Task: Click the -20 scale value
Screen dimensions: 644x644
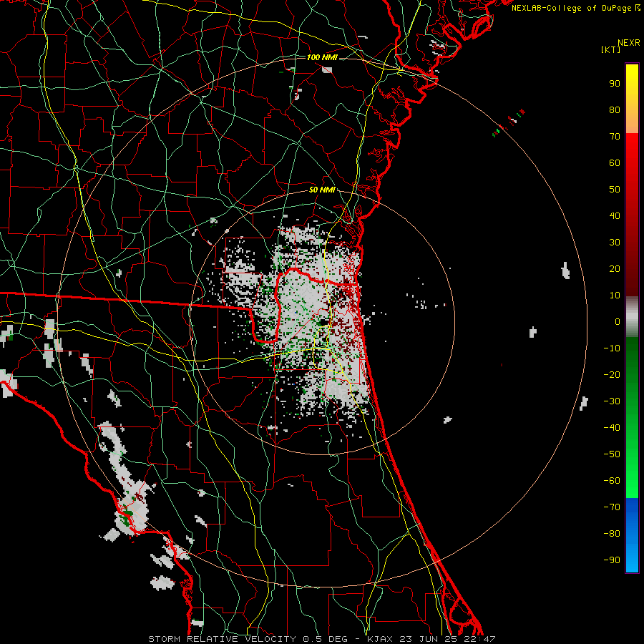Action: [612, 374]
